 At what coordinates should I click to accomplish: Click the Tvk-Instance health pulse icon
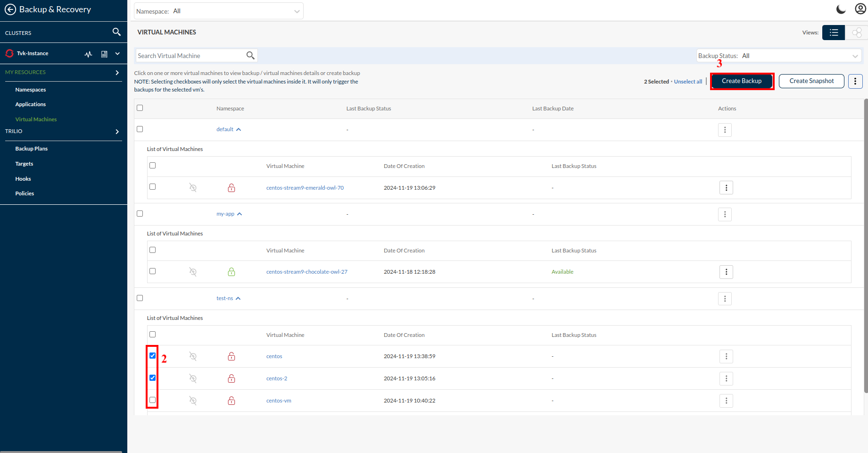pyautogui.click(x=88, y=54)
